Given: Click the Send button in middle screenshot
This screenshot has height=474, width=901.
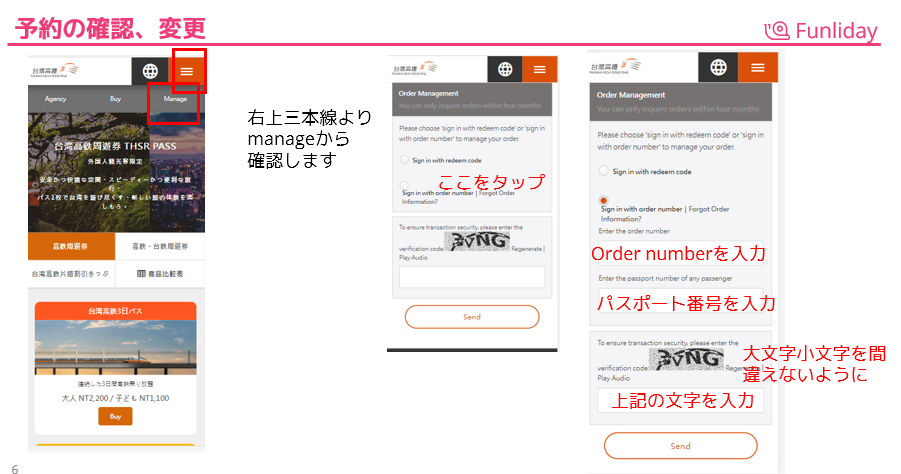Looking at the screenshot, I should coord(472,317).
